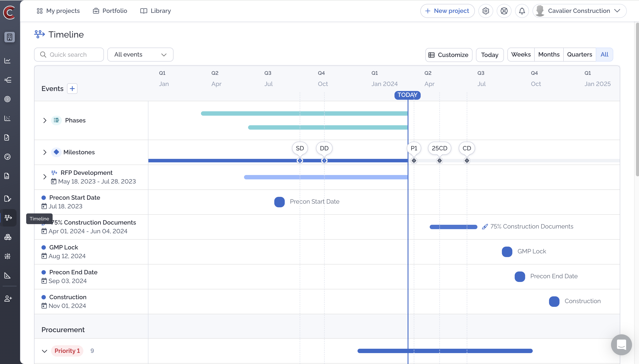Open settings gear icon in top bar
Viewport: 639px width, 364px height.
486,11
